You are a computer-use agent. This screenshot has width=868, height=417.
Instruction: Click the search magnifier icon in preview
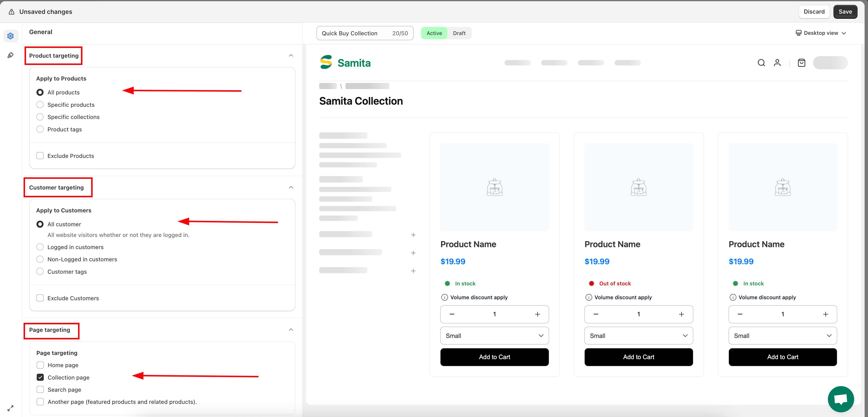(761, 63)
